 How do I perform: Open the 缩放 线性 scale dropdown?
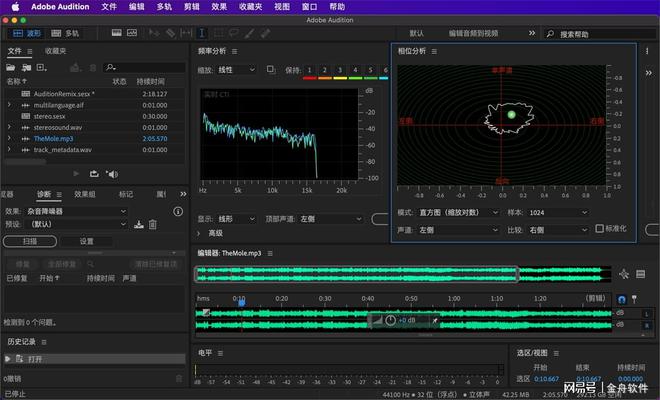point(236,70)
